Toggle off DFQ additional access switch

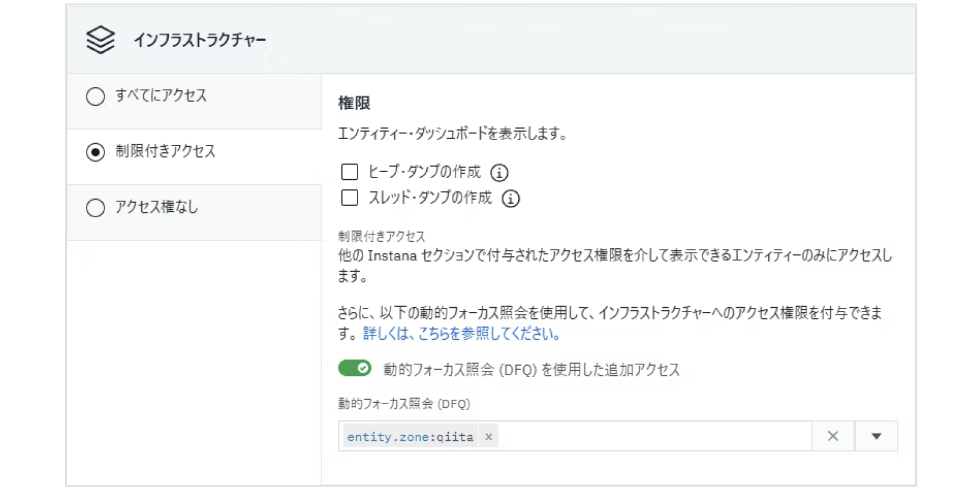click(x=355, y=368)
